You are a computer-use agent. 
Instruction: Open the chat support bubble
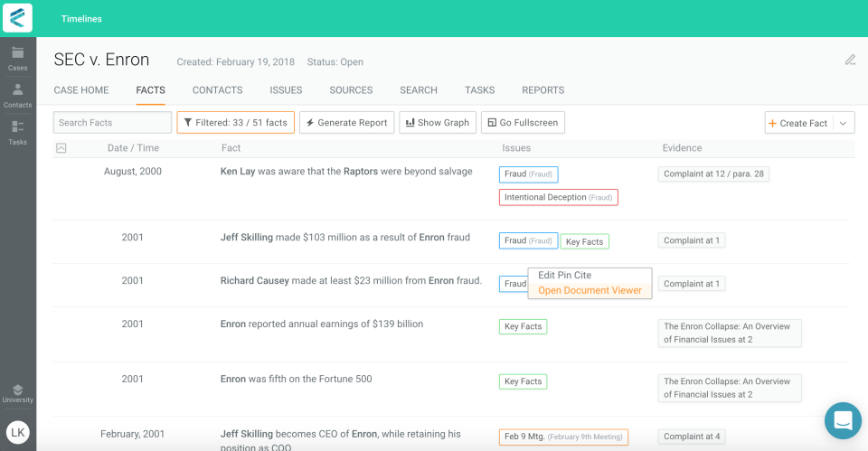point(843,420)
